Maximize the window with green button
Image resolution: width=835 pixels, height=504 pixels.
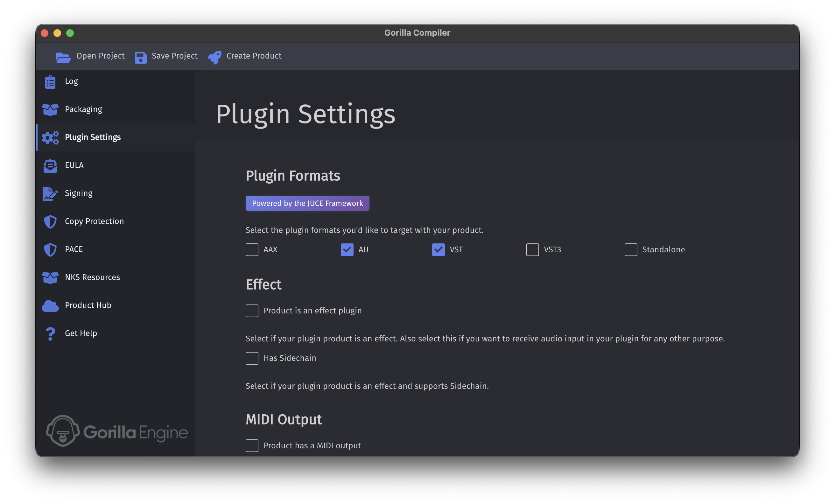(70, 33)
